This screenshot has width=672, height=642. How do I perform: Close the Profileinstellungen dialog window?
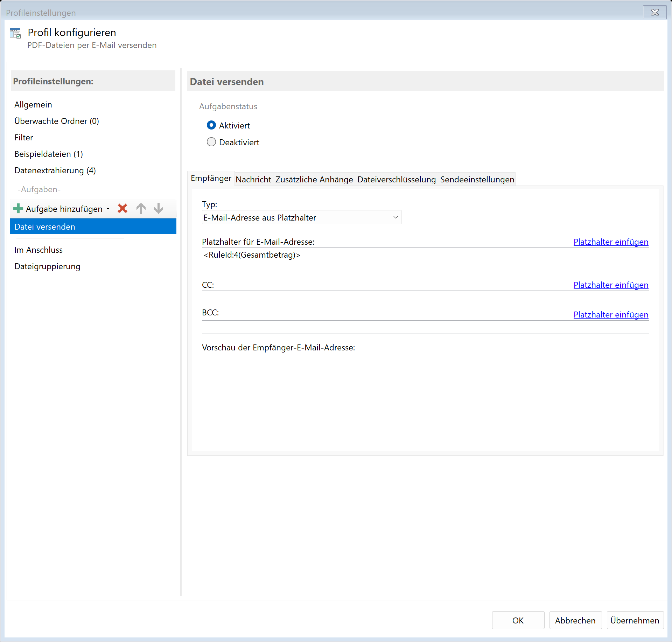coord(654,13)
